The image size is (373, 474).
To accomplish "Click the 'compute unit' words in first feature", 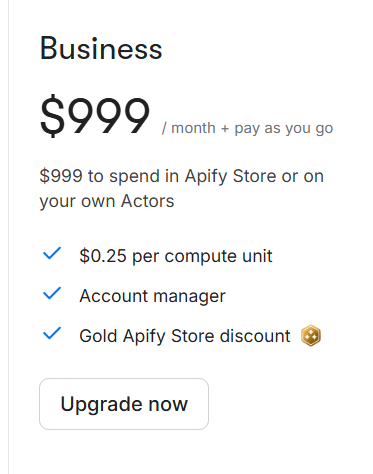I will [218, 256].
